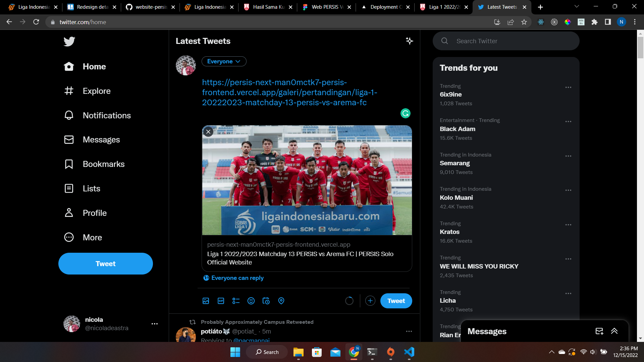The image size is (644, 362).
Task: Open options for 6ix9ine trend
Action: point(568,87)
